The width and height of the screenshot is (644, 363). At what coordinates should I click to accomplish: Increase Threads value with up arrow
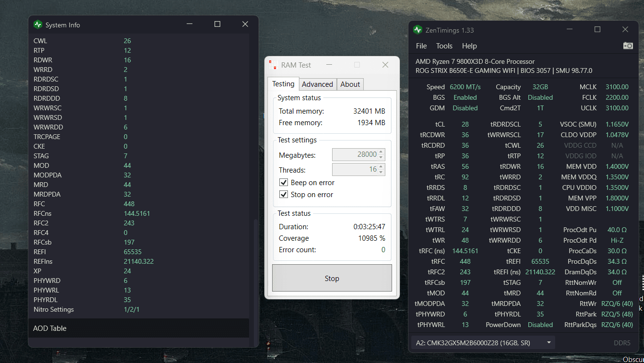381,167
